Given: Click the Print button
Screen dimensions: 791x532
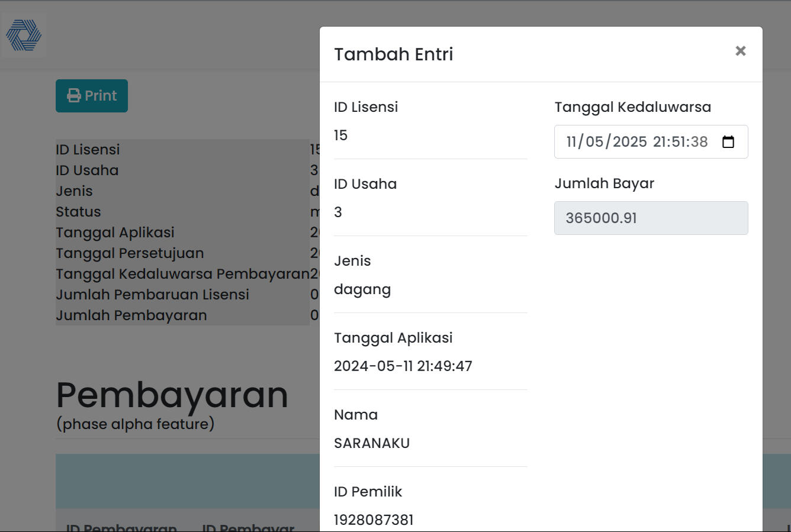Looking at the screenshot, I should [92, 96].
